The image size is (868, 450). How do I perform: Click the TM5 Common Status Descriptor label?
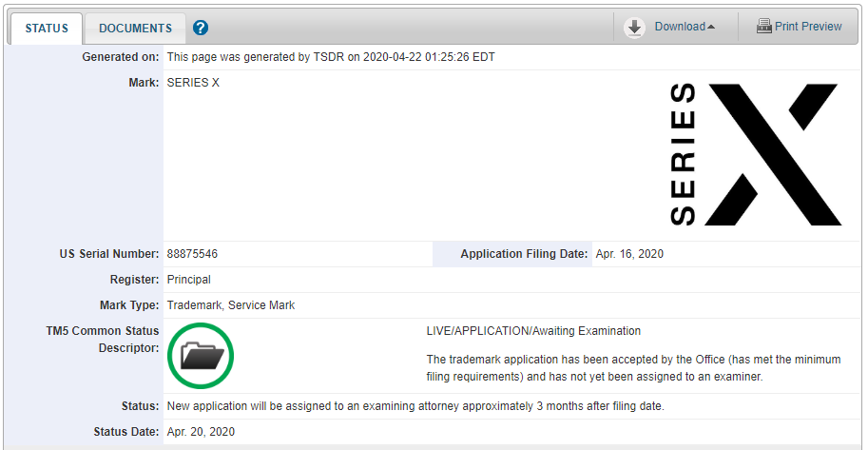pos(103,339)
